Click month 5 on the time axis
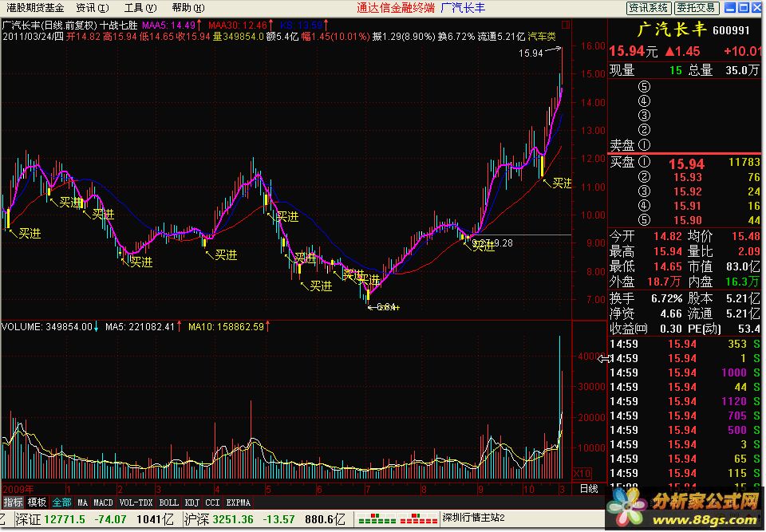 [268, 489]
